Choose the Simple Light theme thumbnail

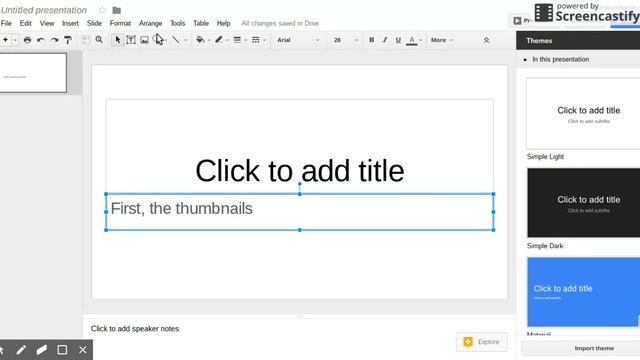(583, 114)
